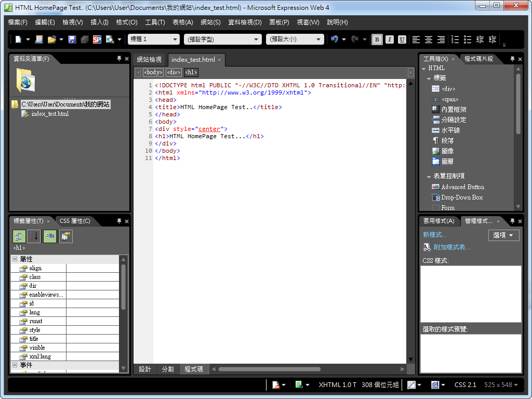Click the increase indent icon
Viewport: 532px width, 399px height.
click(493, 39)
